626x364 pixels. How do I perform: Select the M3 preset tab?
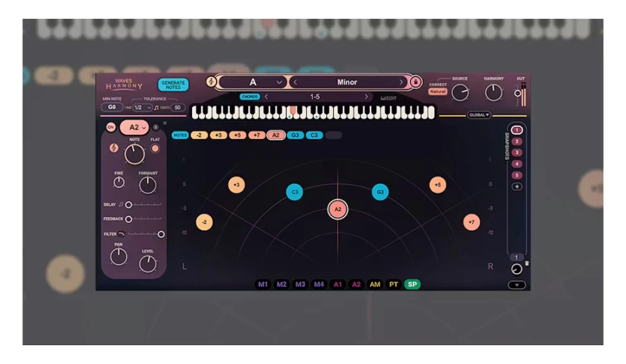click(300, 284)
